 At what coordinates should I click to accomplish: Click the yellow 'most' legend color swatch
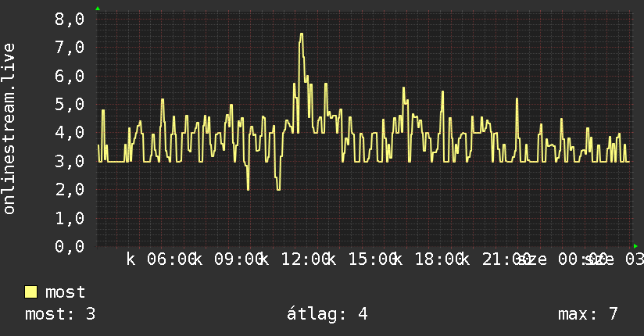[30, 292]
